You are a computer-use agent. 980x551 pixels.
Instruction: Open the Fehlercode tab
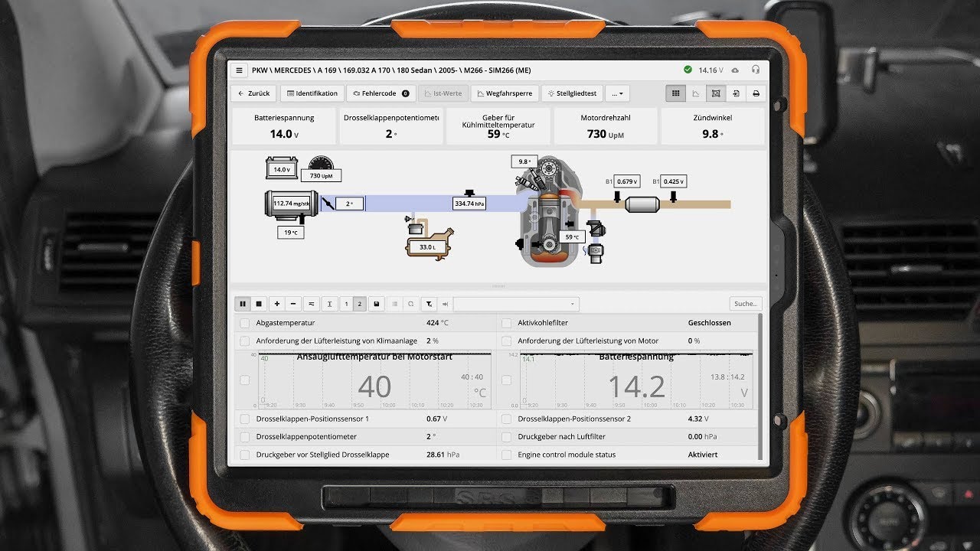coord(381,93)
